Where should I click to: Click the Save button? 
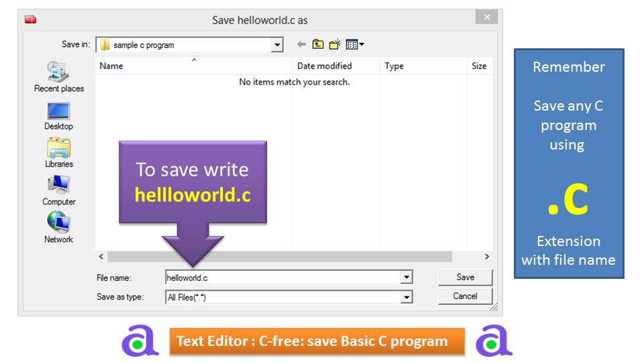466,277
